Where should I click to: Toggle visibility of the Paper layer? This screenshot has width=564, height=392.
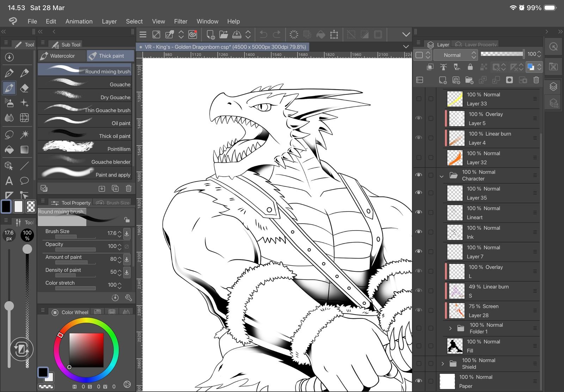[x=419, y=381]
